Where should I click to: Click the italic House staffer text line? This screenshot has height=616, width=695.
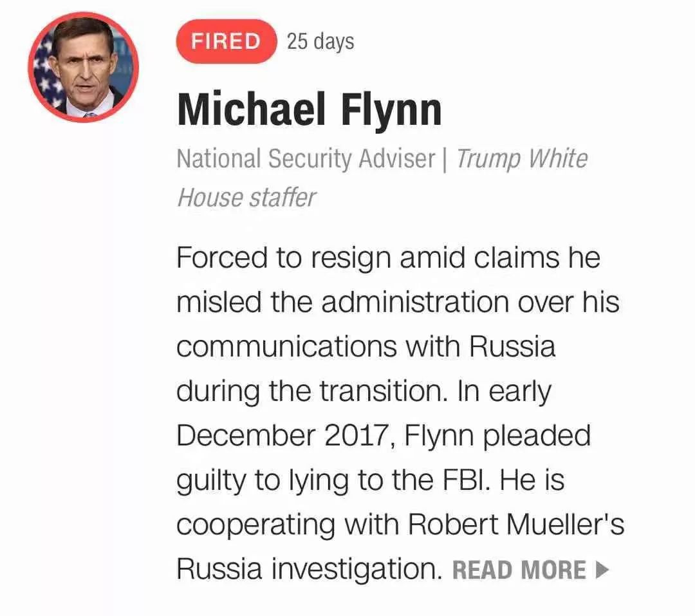246,198
